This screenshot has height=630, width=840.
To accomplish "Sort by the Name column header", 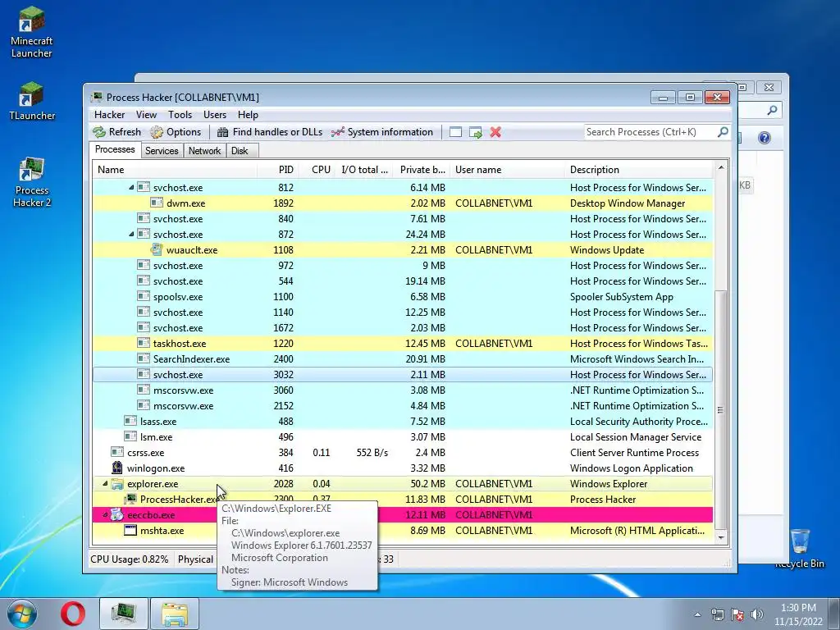I will (175, 170).
